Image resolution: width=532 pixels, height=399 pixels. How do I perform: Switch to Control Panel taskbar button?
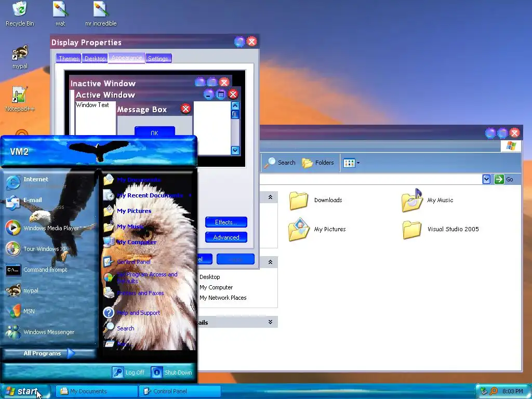coord(180,391)
